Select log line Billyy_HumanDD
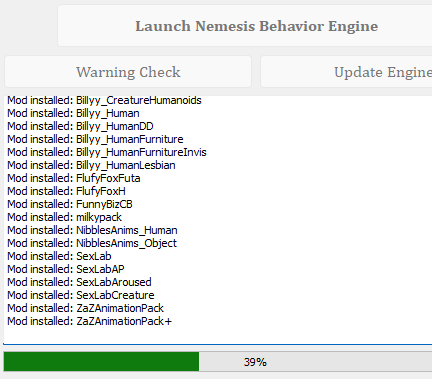The width and height of the screenshot is (432, 379). pyautogui.click(x=80, y=126)
